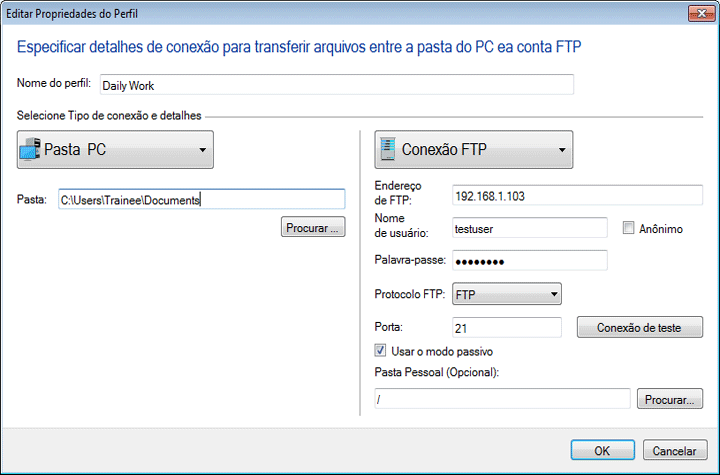Enable the Anônimo checkbox

[x=629, y=228]
